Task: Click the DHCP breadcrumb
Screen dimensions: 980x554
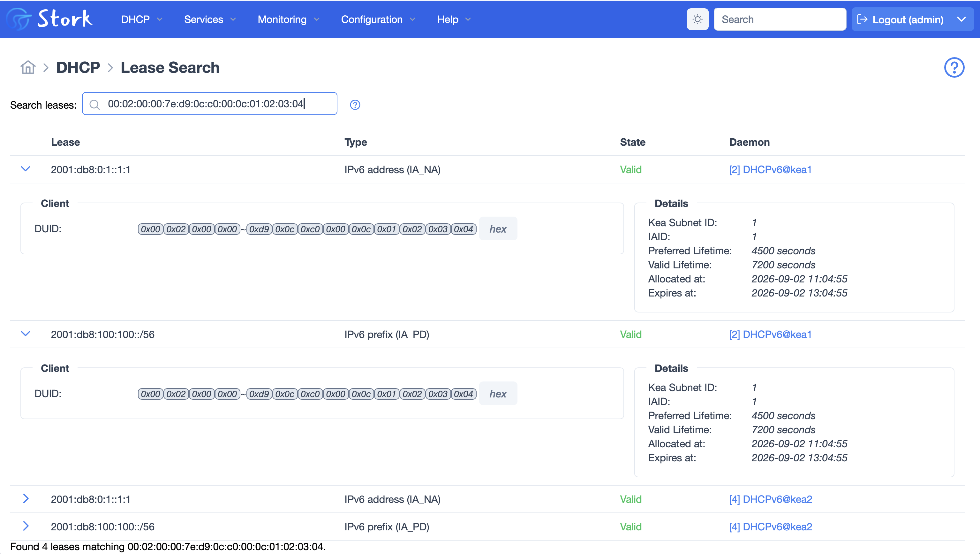Action: click(78, 67)
